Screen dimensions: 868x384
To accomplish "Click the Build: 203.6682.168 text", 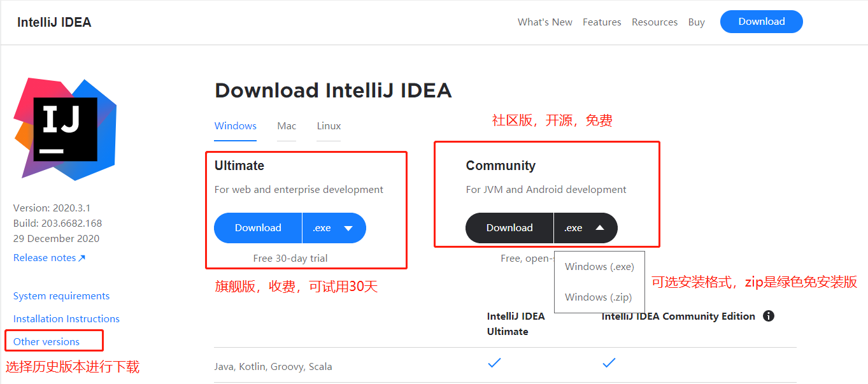I will tap(57, 224).
